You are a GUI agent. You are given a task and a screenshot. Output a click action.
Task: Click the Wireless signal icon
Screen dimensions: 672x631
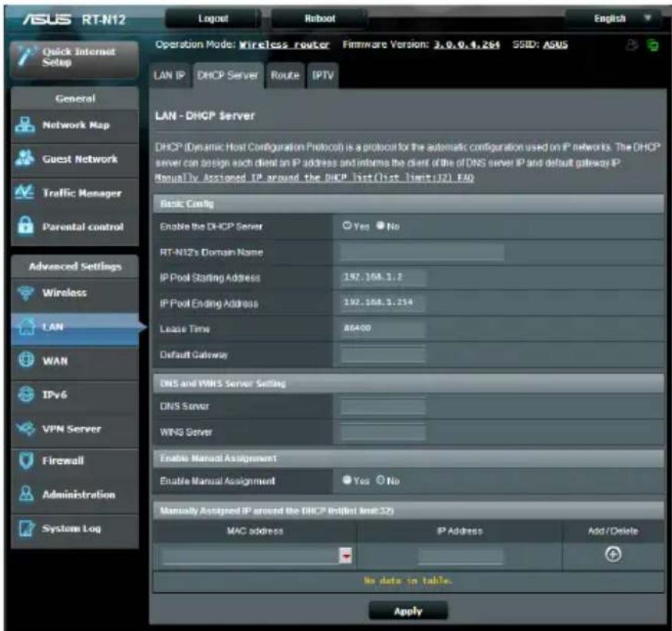point(25,293)
